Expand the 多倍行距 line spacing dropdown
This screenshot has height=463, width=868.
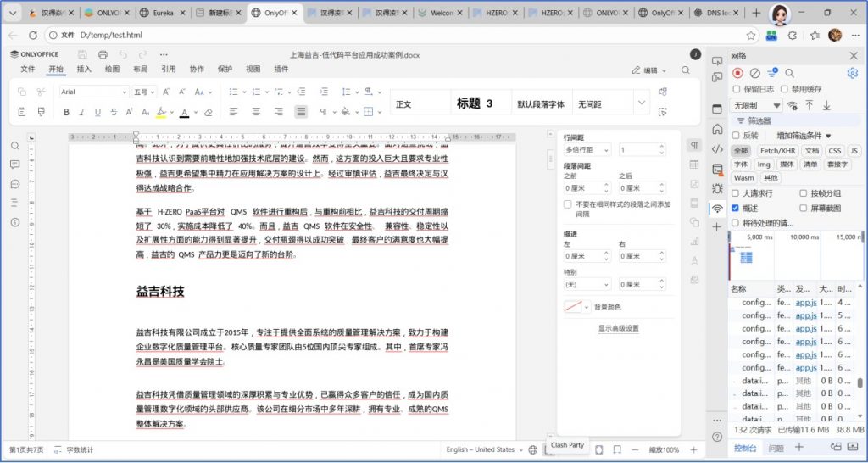point(587,150)
